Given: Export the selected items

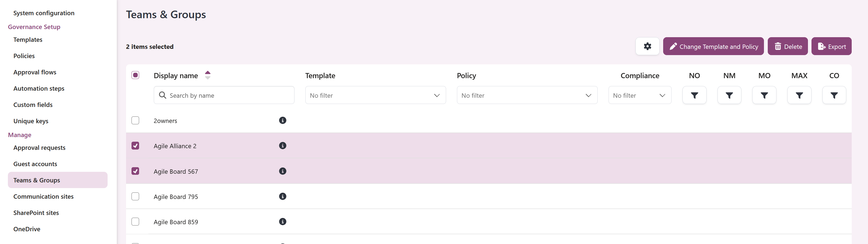Looking at the screenshot, I should click(x=831, y=46).
